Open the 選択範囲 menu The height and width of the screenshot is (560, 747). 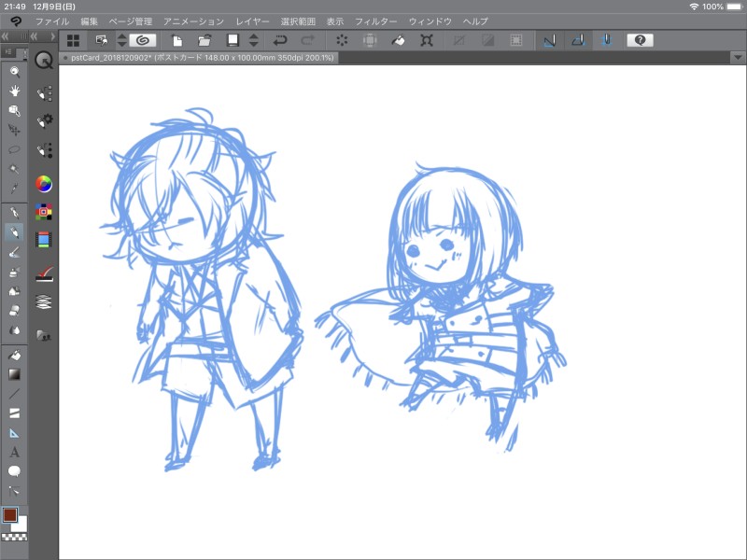(298, 21)
